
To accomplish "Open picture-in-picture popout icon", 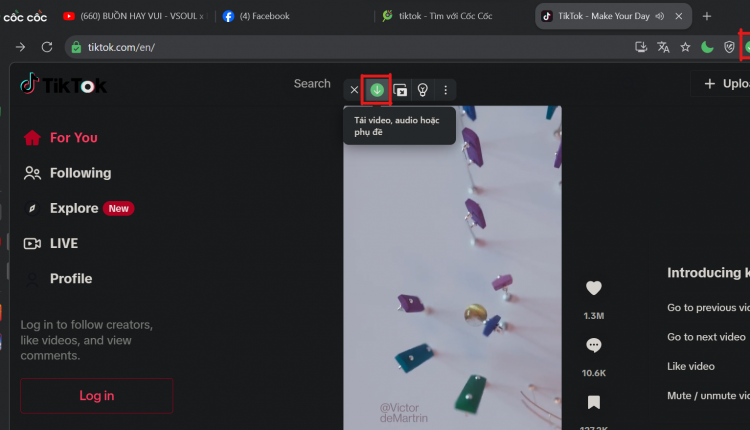I will pos(400,89).
